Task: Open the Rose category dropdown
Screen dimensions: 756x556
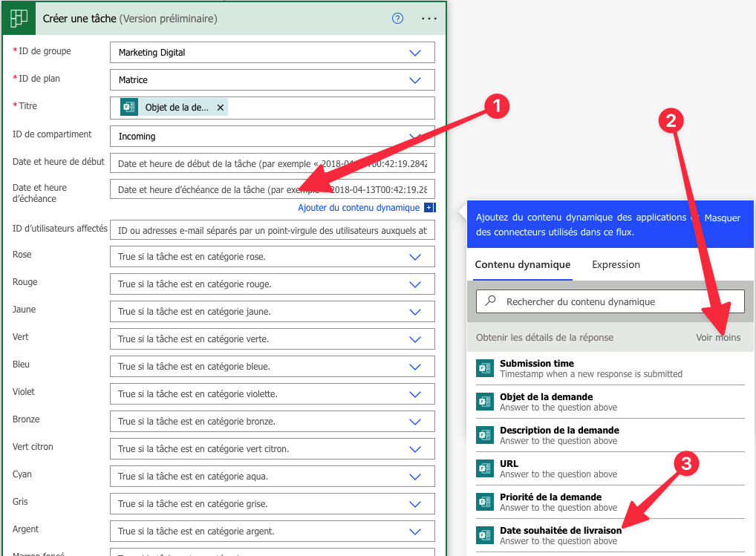Action: (415, 257)
